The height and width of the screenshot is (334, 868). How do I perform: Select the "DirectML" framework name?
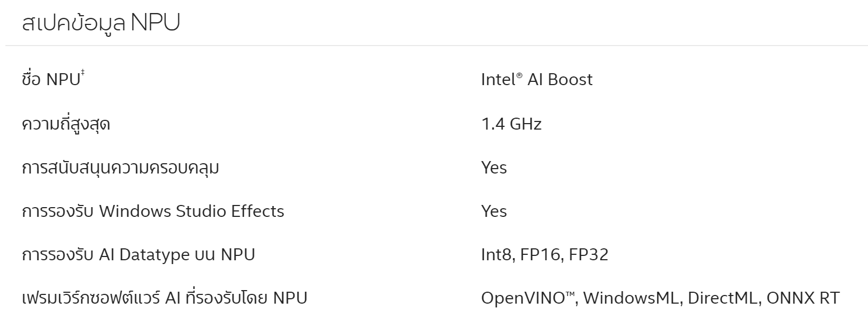pos(722,298)
